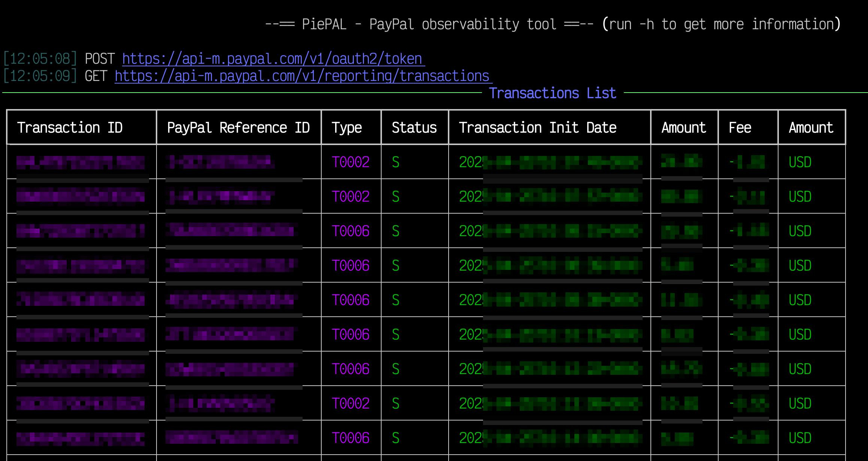Click the S status in first row
The height and width of the screenshot is (461, 868).
tap(395, 162)
